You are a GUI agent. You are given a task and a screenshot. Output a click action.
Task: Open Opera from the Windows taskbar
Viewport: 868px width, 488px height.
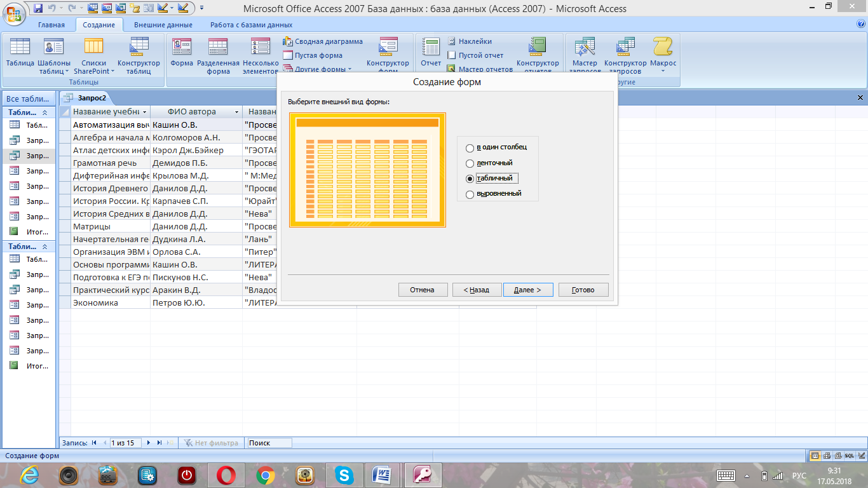tap(226, 475)
